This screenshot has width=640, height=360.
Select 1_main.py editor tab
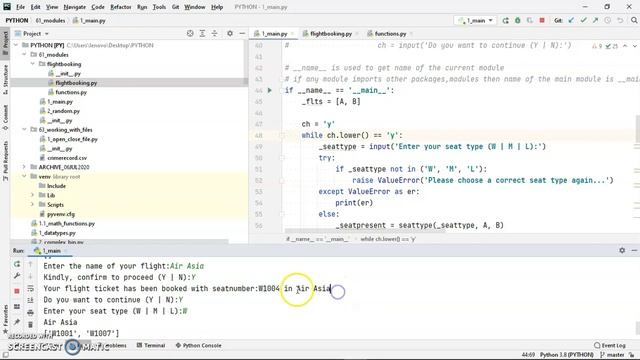click(274, 33)
